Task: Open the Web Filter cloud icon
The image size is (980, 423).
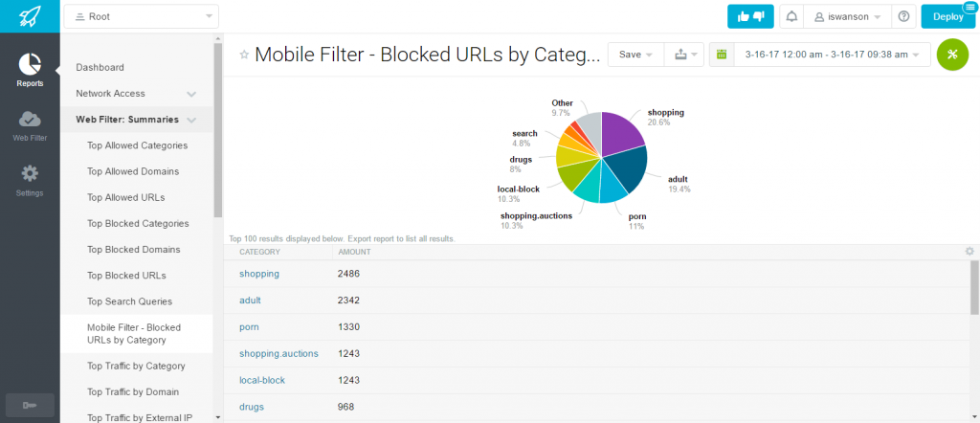Action: click(30, 118)
